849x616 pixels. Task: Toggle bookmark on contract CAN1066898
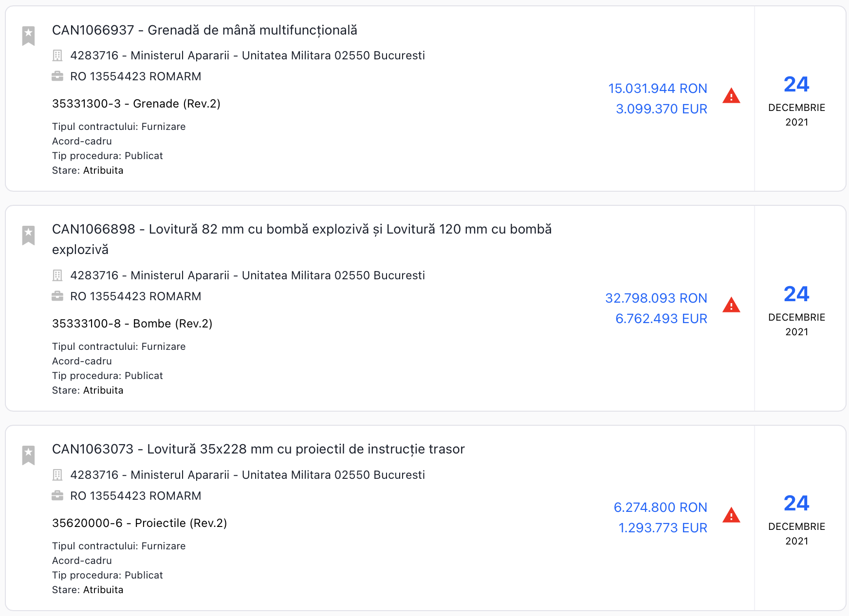tap(29, 235)
